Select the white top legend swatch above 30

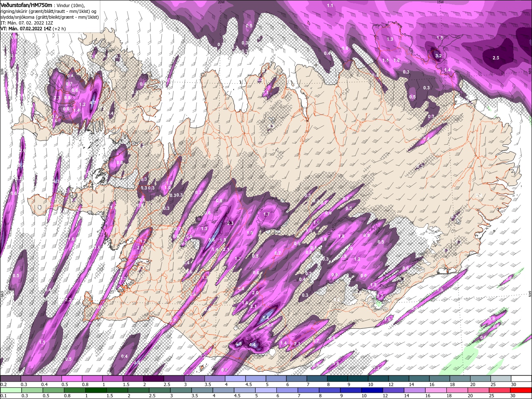[x=521, y=379]
